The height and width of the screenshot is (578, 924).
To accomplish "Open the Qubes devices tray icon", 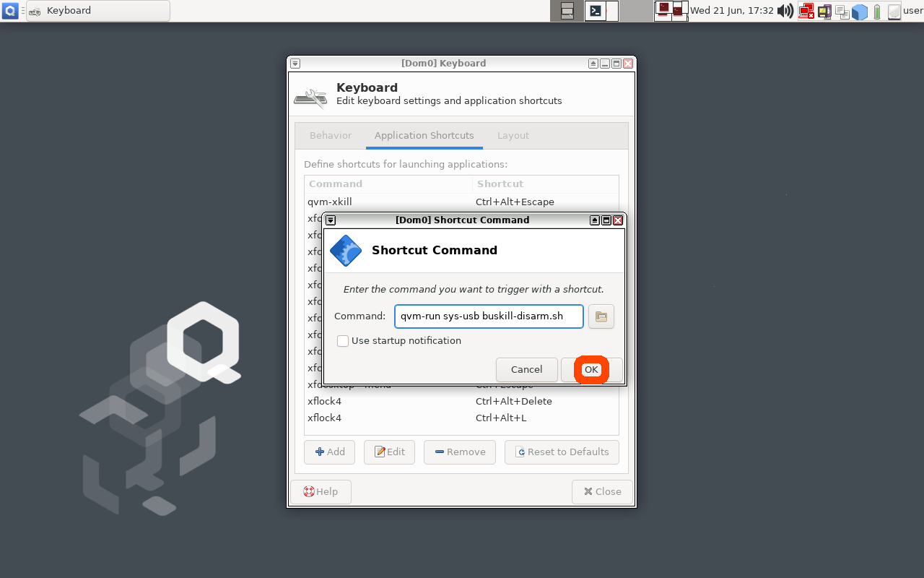I will (x=824, y=11).
